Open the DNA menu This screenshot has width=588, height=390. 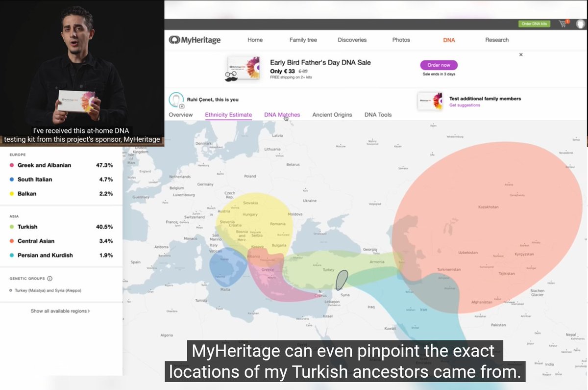point(449,40)
